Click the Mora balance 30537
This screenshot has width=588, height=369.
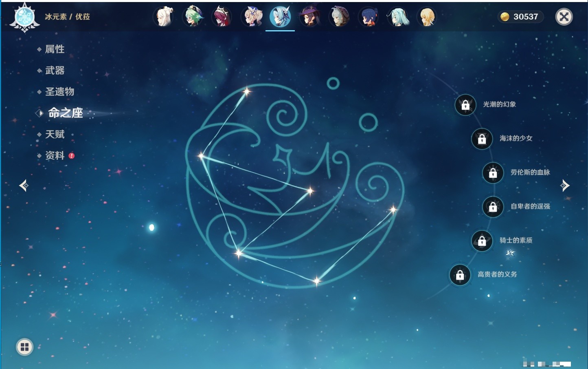(521, 17)
